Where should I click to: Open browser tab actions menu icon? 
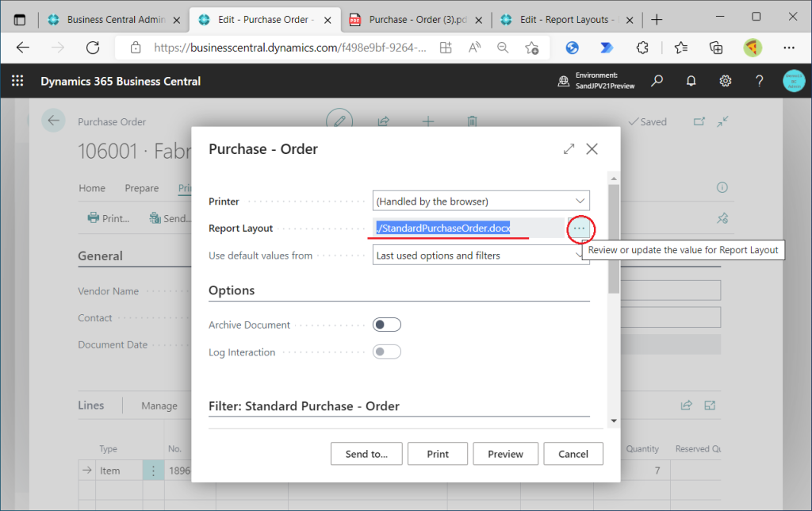[x=20, y=20]
